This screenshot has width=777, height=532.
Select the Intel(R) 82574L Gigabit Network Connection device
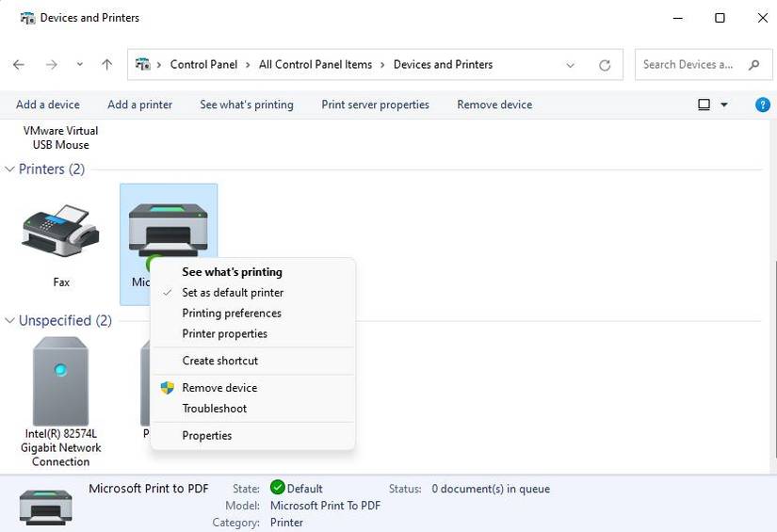pyautogui.click(x=61, y=402)
